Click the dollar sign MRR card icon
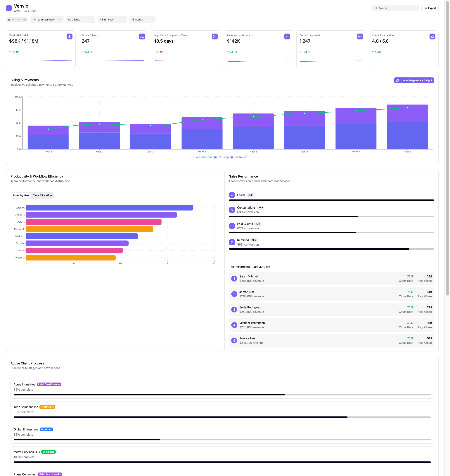 pos(69,37)
